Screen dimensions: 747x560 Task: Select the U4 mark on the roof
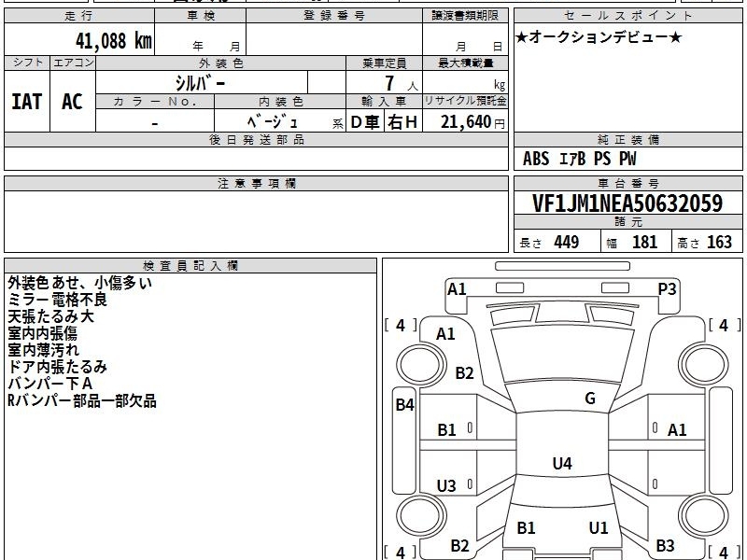coord(562,463)
